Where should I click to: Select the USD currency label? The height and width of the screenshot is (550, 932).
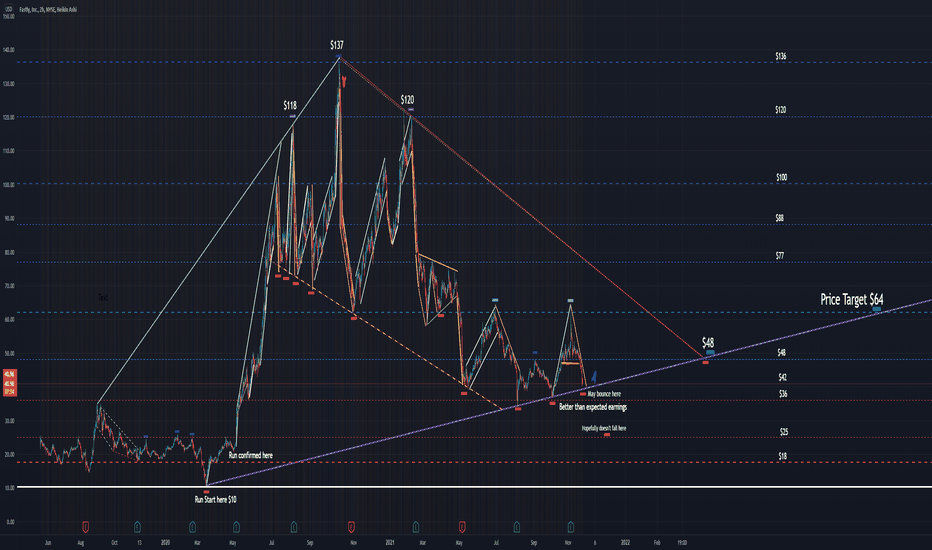(8, 10)
